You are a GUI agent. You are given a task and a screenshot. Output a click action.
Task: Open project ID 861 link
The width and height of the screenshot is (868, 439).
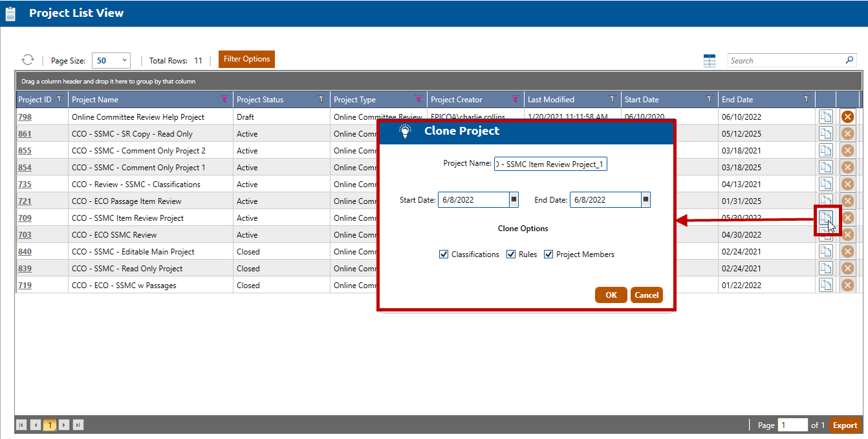(x=25, y=134)
